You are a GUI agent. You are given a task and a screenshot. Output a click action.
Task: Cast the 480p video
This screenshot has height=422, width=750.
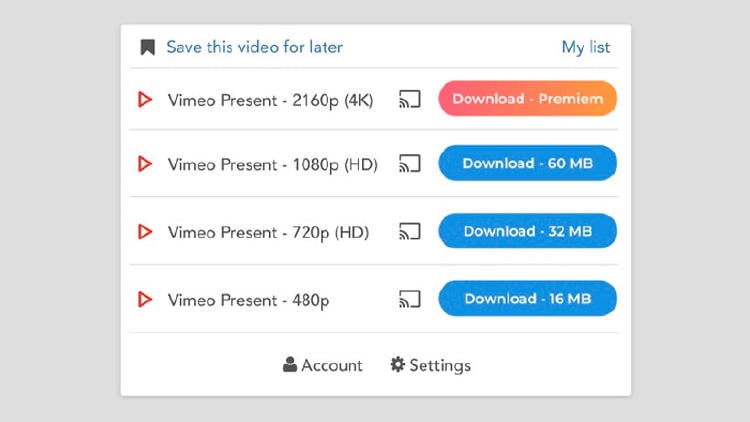409,299
